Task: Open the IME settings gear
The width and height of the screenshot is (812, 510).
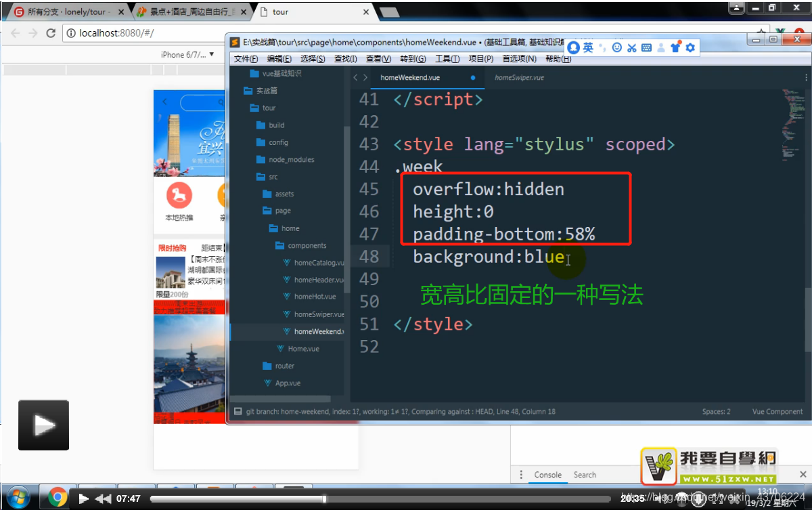Action: [690, 47]
